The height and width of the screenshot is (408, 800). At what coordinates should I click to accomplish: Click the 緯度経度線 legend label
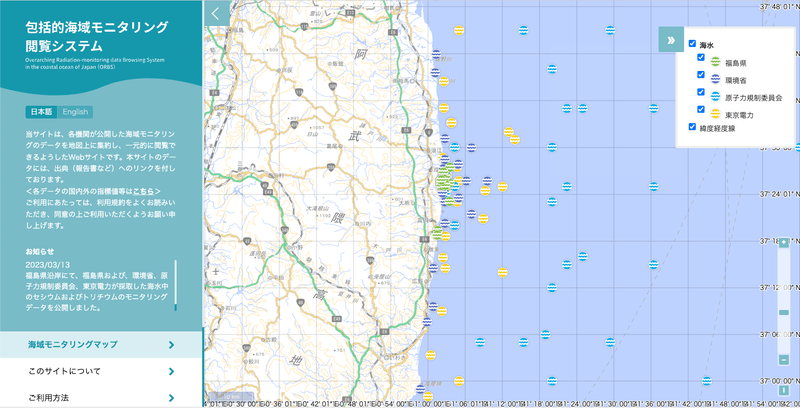(717, 129)
